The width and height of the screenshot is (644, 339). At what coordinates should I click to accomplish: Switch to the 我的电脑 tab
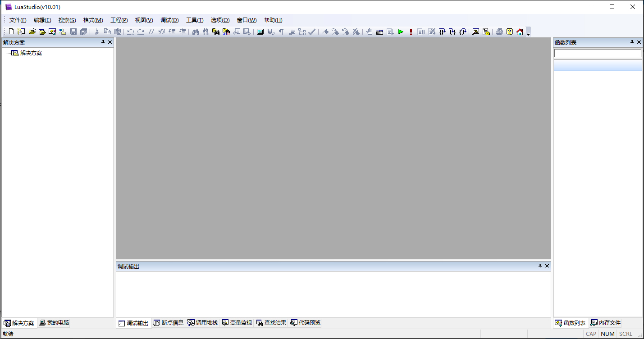[x=54, y=323]
